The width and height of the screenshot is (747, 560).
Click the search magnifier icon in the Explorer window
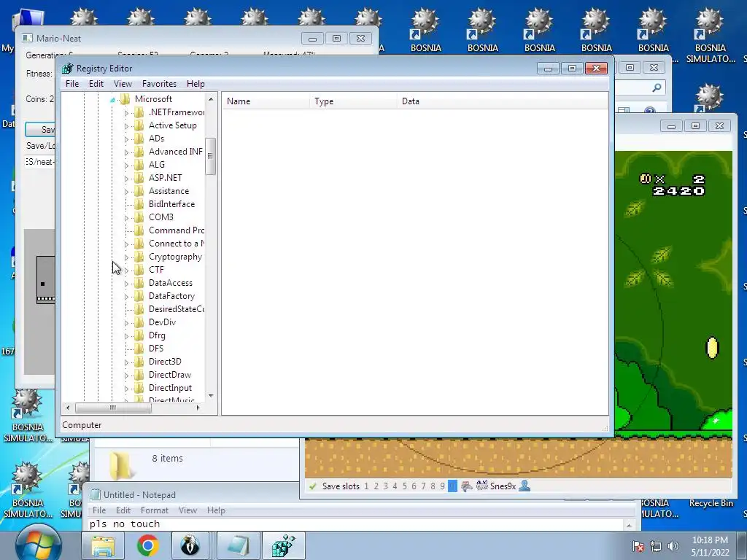tap(657, 87)
